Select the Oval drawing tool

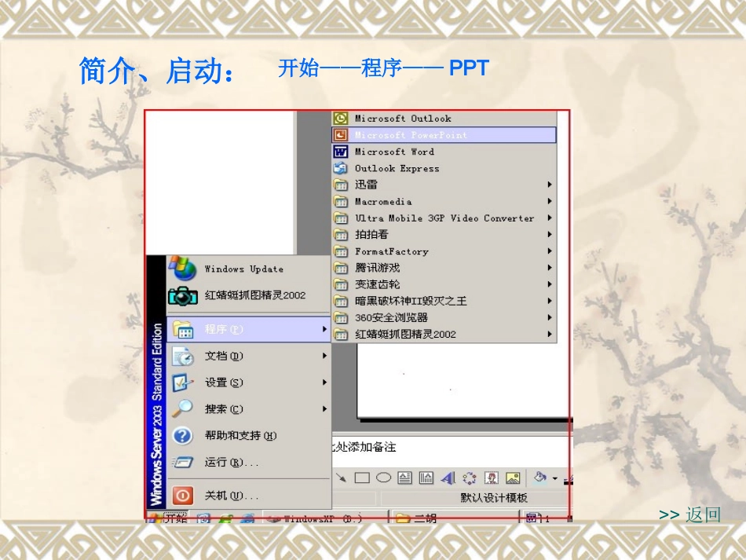[383, 478]
